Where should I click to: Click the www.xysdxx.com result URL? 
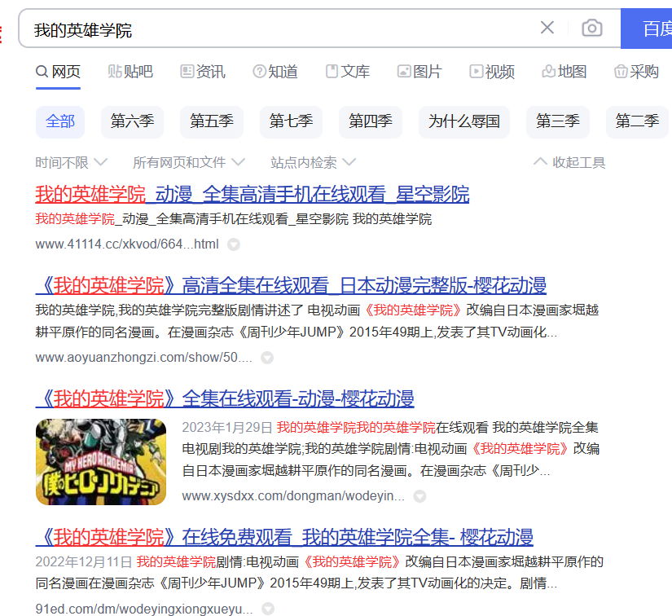tap(293, 496)
